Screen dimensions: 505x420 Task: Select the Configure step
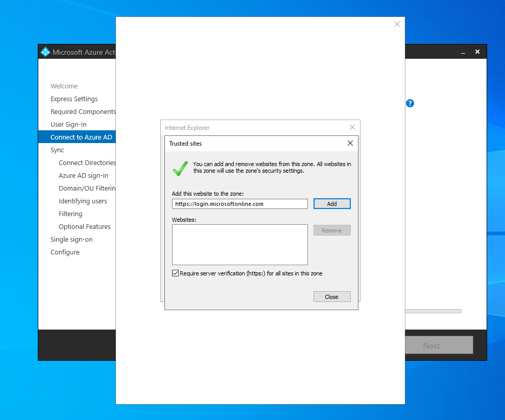point(65,252)
